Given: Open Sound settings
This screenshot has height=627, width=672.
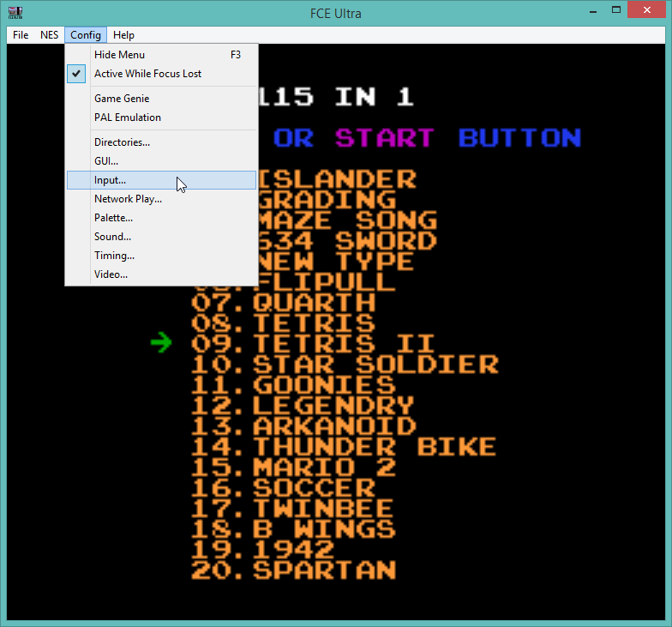Looking at the screenshot, I should click(x=161, y=237).
